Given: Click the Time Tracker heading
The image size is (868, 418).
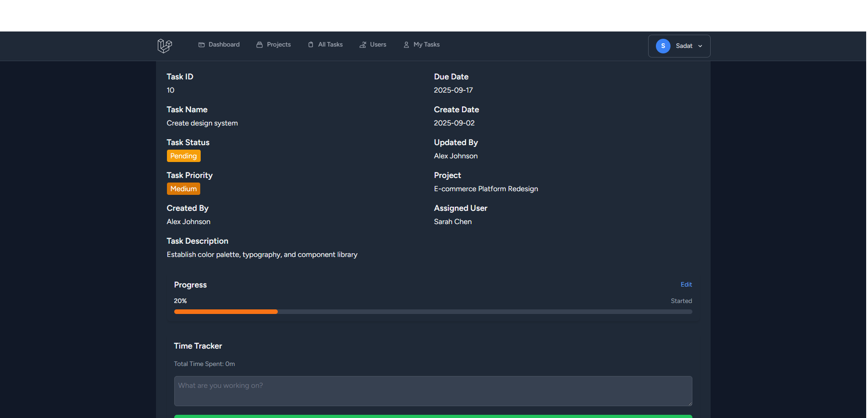Looking at the screenshot, I should tap(198, 346).
